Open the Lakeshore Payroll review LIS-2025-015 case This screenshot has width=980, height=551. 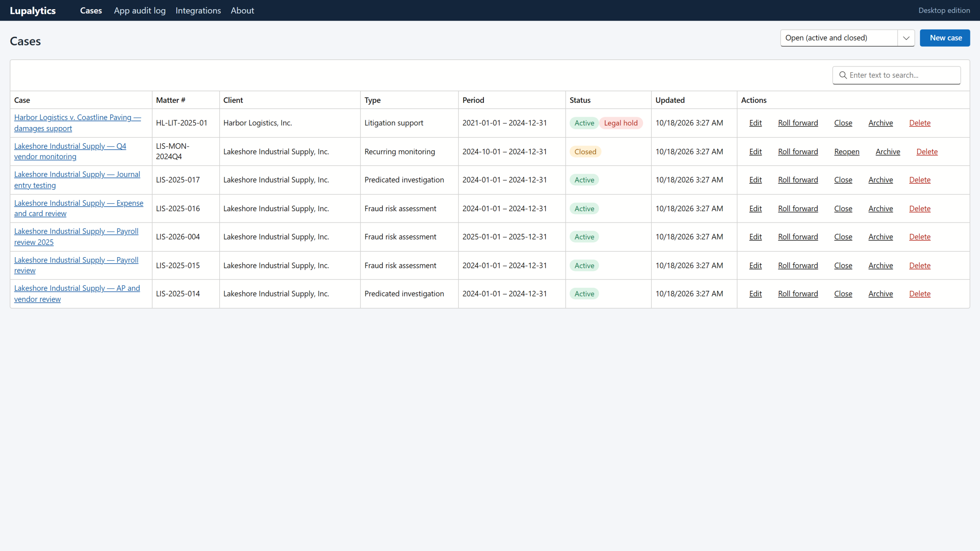76,265
